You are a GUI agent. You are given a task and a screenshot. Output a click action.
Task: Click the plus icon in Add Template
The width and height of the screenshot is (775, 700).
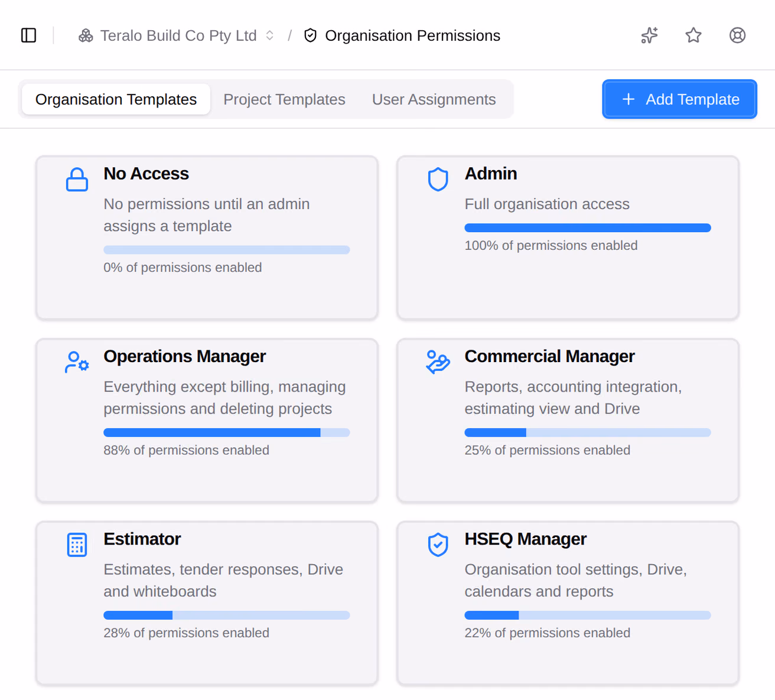tap(629, 99)
